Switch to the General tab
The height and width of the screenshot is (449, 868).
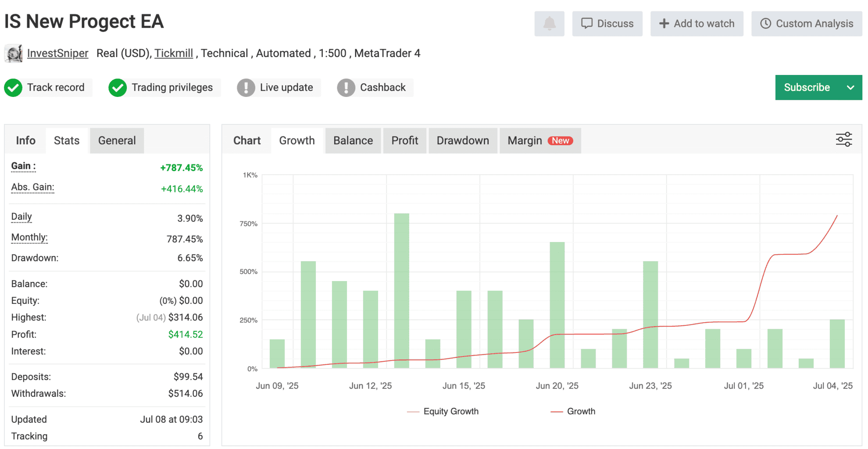117,141
